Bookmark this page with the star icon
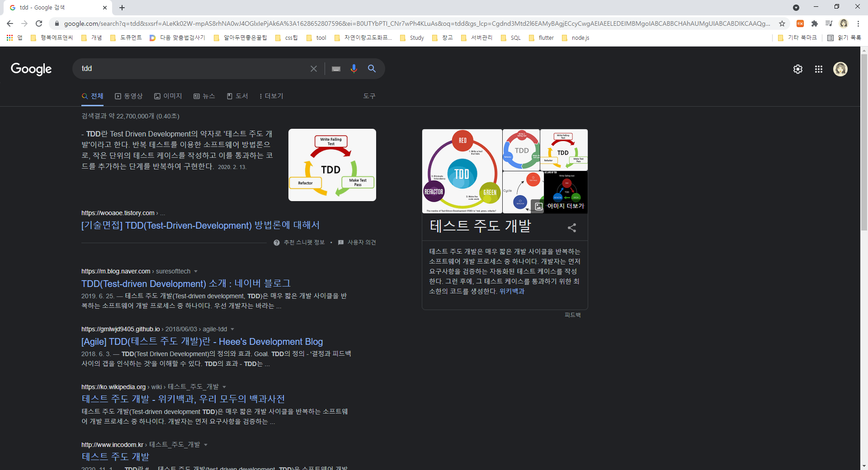 coord(782,23)
